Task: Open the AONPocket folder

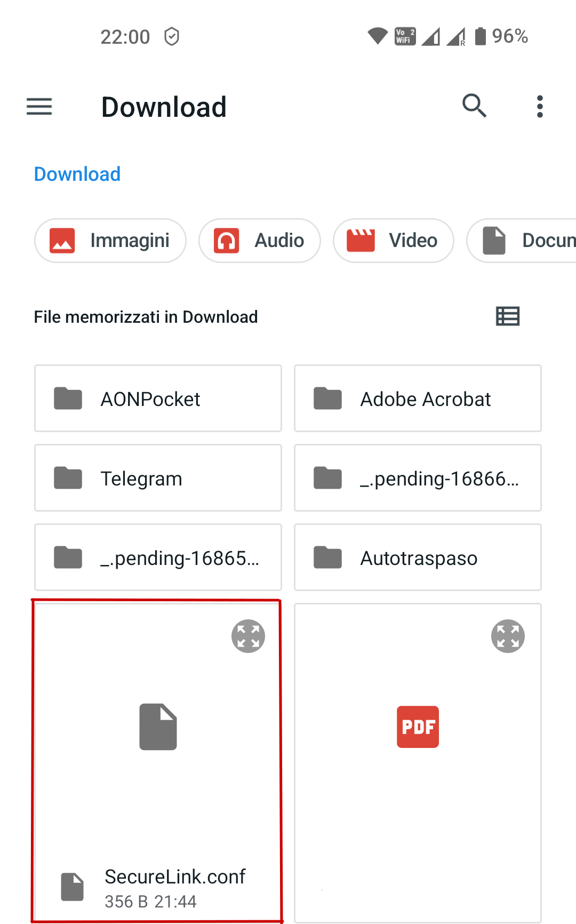Action: 158,399
